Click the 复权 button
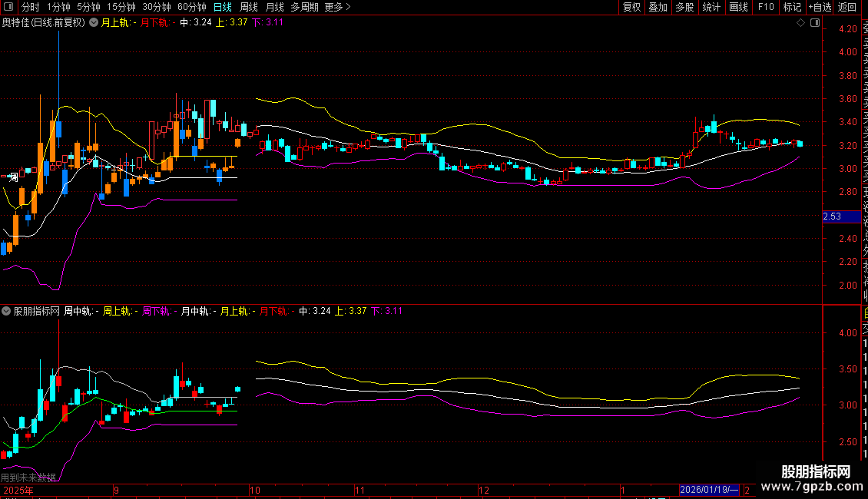The image size is (868, 499). coord(631,7)
